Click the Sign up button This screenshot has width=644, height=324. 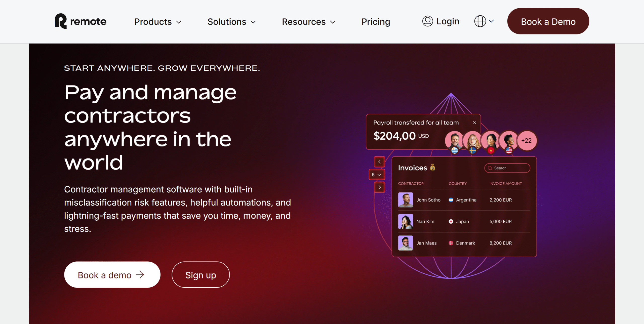pos(200,275)
